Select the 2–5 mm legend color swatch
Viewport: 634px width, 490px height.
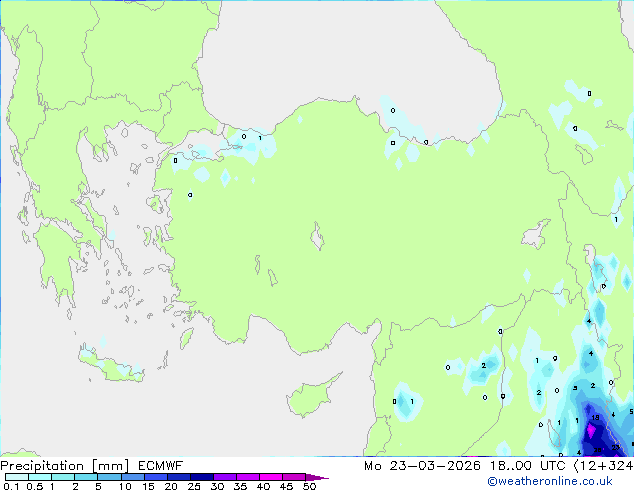click(x=86, y=477)
